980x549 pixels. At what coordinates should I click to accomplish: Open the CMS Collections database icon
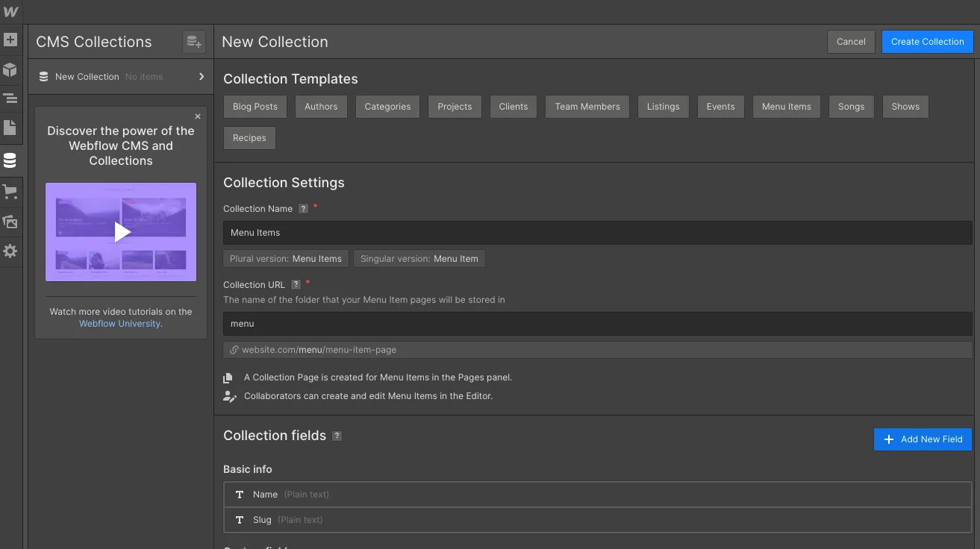(10, 160)
